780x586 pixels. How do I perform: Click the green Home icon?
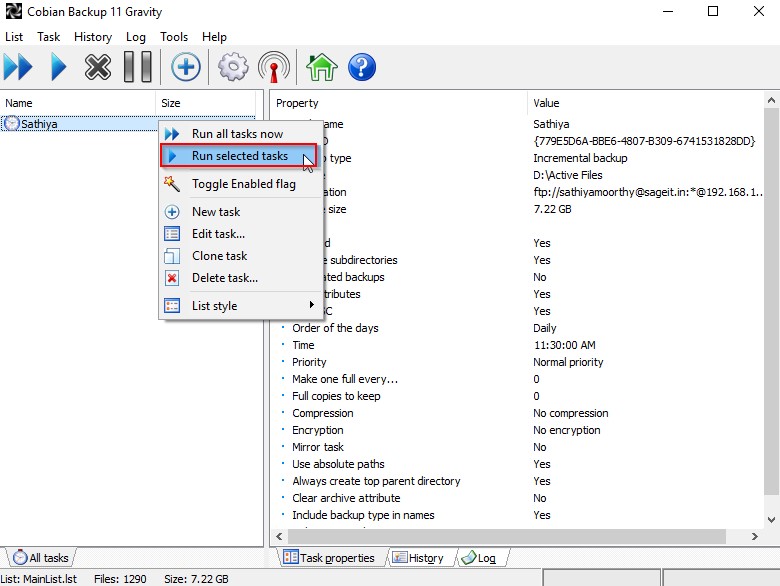[x=321, y=67]
